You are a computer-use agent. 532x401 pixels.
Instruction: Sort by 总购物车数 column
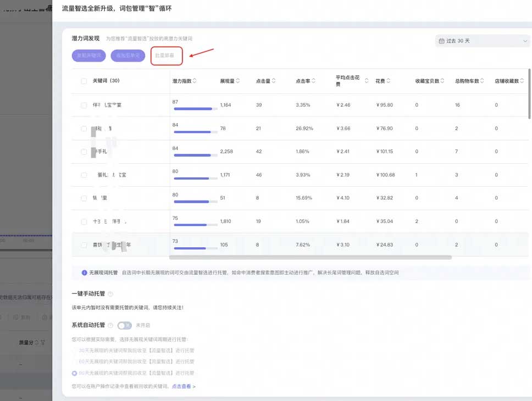coord(482,81)
